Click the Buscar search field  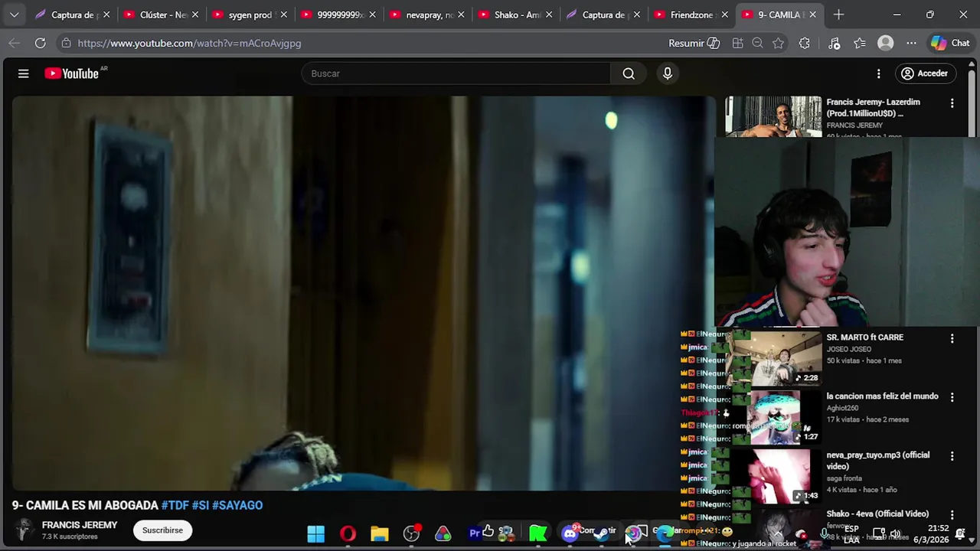tap(456, 73)
